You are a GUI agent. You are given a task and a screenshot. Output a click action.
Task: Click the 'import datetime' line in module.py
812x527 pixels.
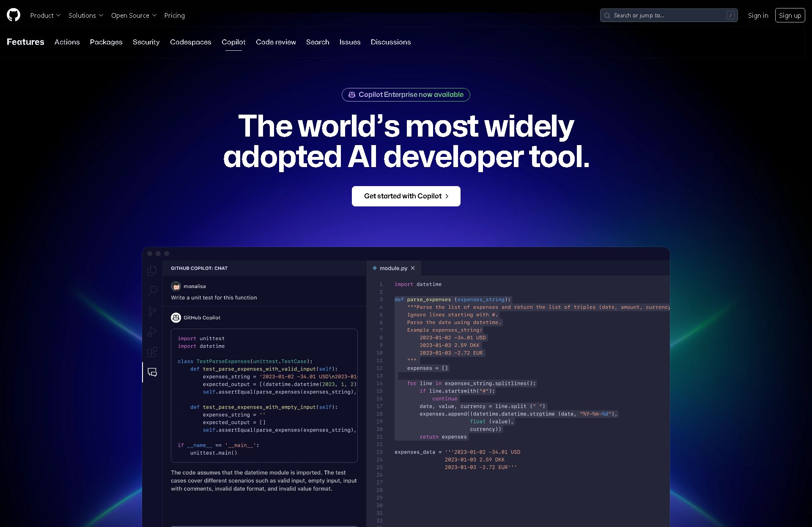click(x=418, y=284)
